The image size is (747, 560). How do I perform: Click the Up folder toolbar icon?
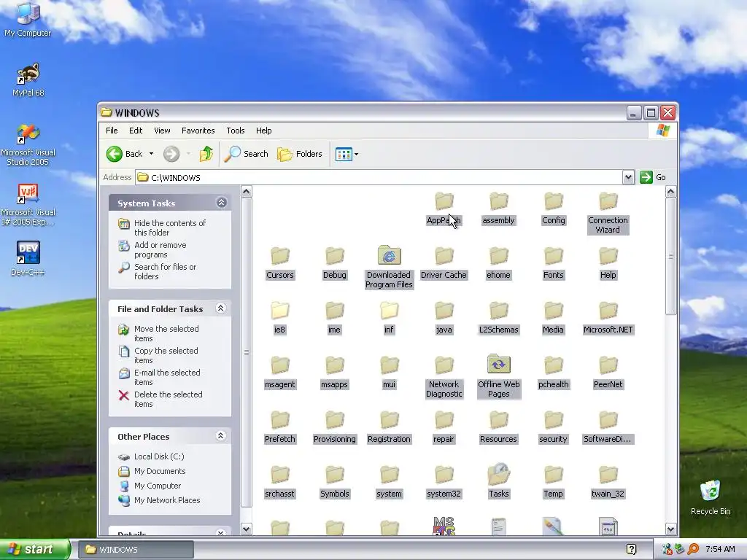tap(206, 154)
